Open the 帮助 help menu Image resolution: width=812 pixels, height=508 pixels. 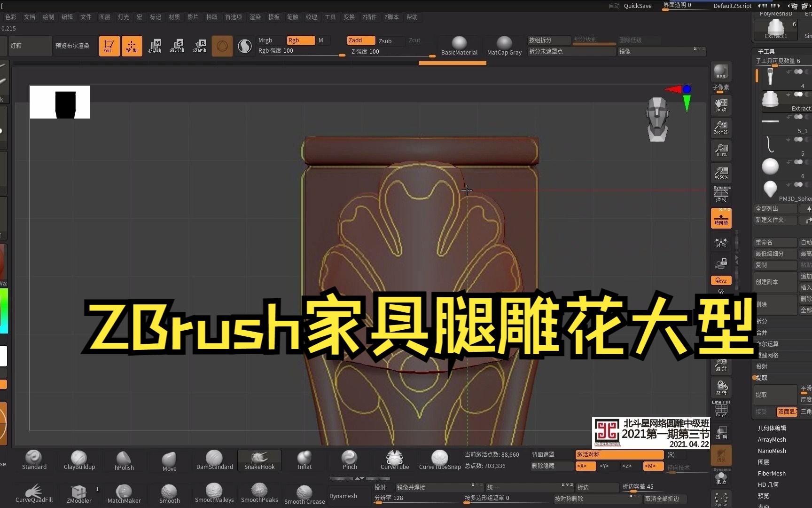[x=412, y=17]
